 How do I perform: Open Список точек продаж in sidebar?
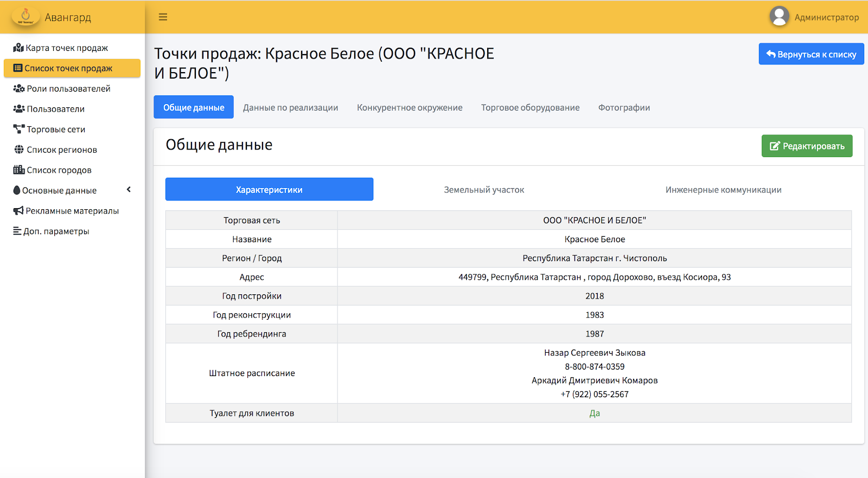pyautogui.click(x=72, y=68)
